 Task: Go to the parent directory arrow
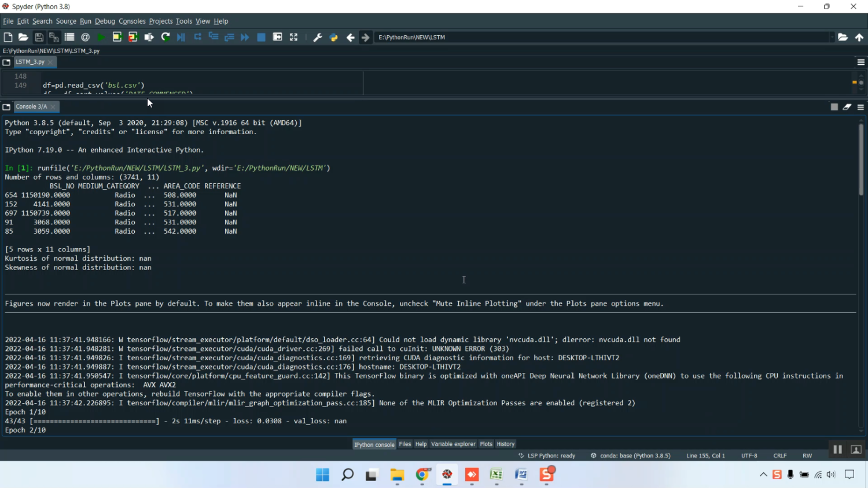tap(859, 37)
